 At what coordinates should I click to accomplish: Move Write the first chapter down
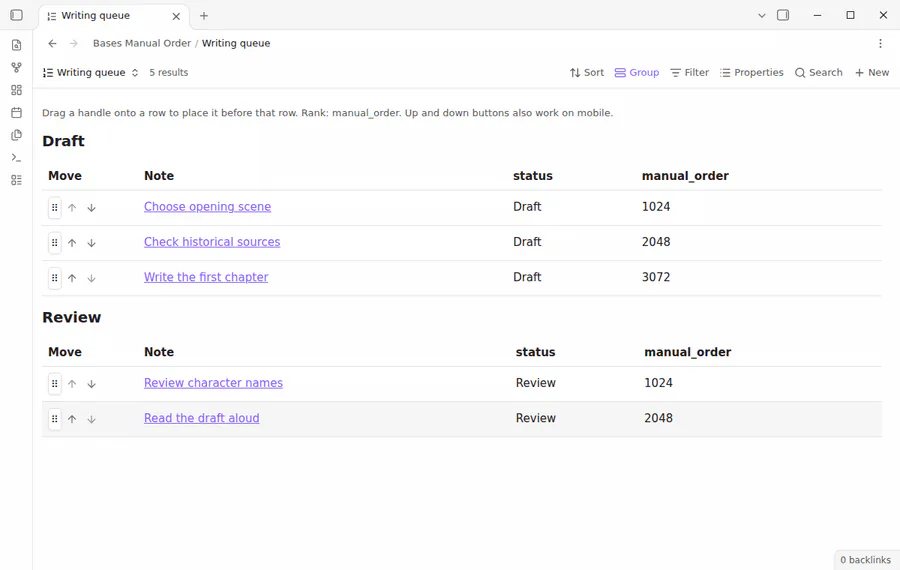tap(91, 278)
